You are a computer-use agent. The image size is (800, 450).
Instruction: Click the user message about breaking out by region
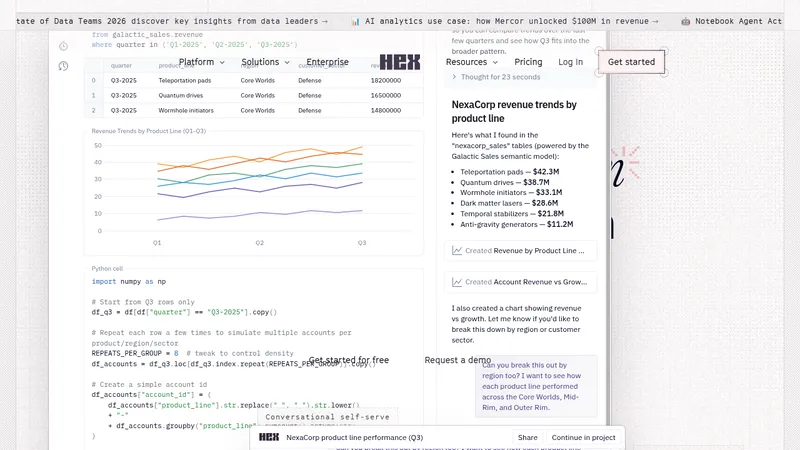coord(536,386)
